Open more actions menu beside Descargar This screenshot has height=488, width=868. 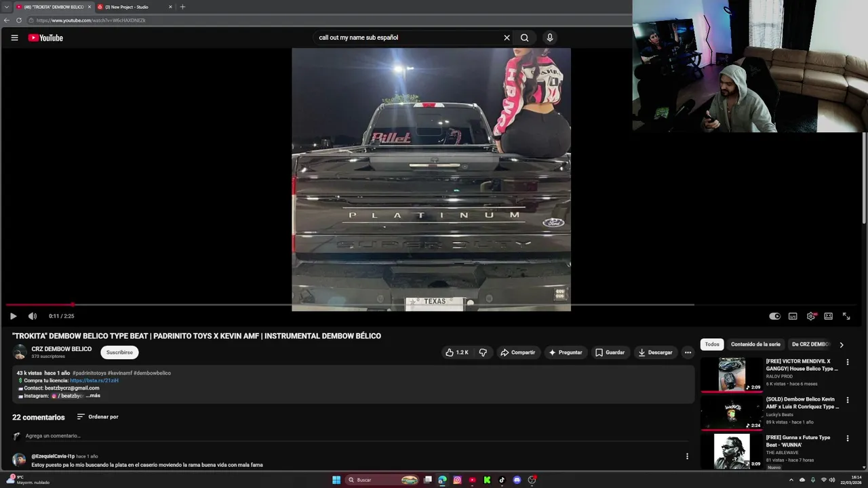688,352
